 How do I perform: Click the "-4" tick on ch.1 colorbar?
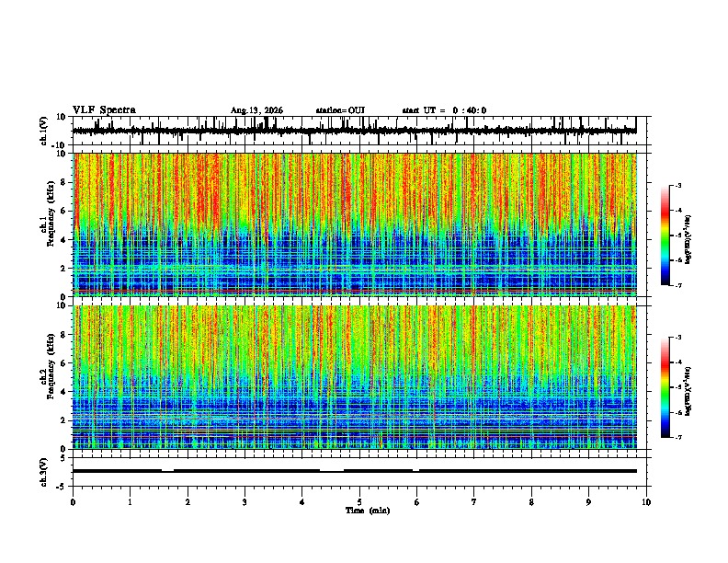point(677,211)
